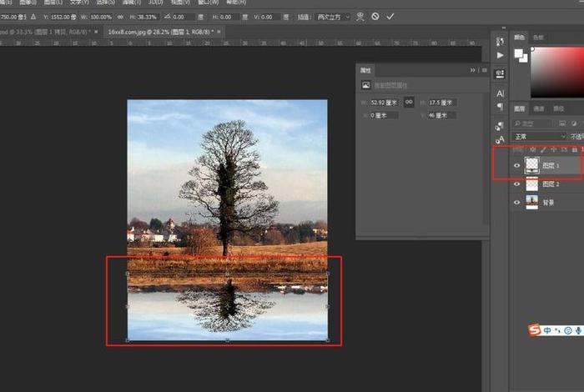The width and height of the screenshot is (584, 392).
Task: Click the foreground color swatch
Action: click(x=518, y=53)
